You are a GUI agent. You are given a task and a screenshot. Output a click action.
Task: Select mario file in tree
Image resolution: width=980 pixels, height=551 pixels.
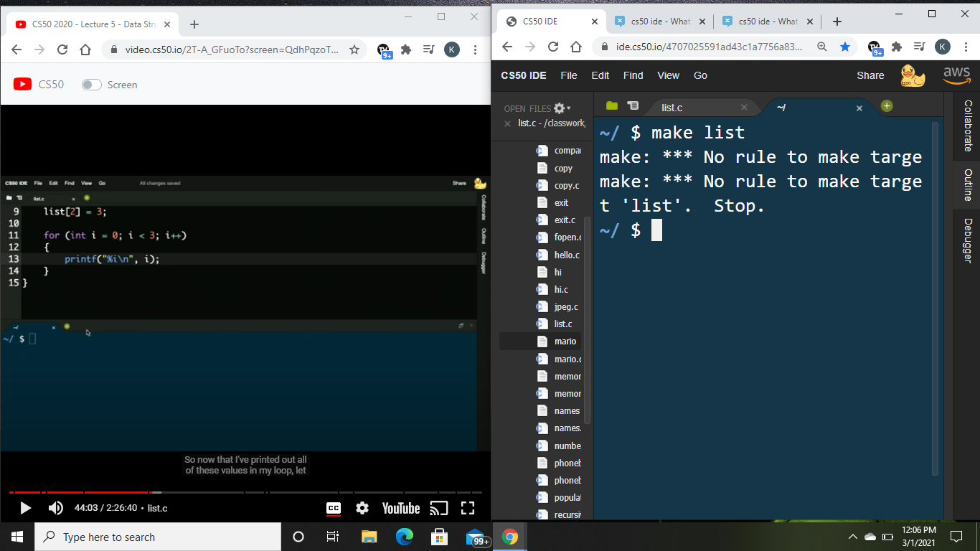565,342
